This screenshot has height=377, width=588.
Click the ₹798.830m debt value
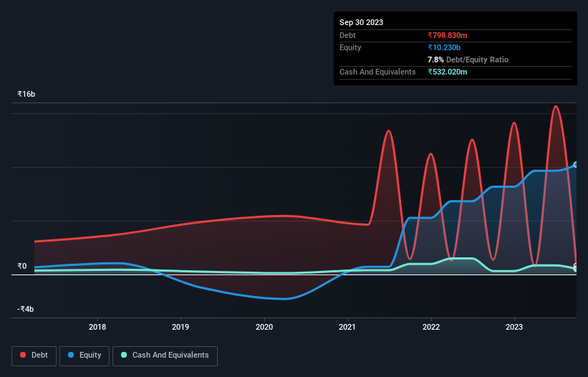448,35
